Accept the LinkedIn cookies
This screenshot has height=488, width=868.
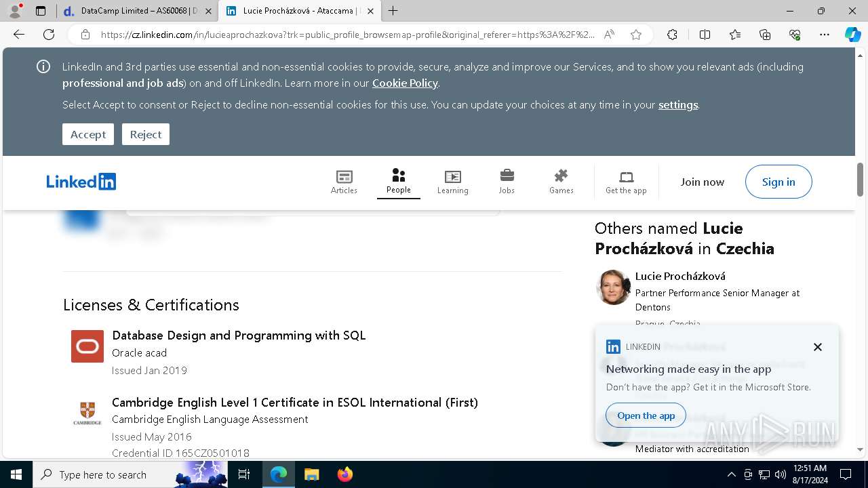[x=88, y=134]
